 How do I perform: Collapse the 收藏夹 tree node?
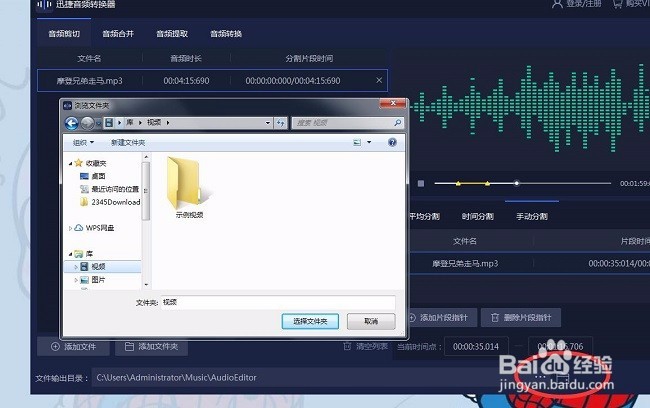[x=70, y=164]
